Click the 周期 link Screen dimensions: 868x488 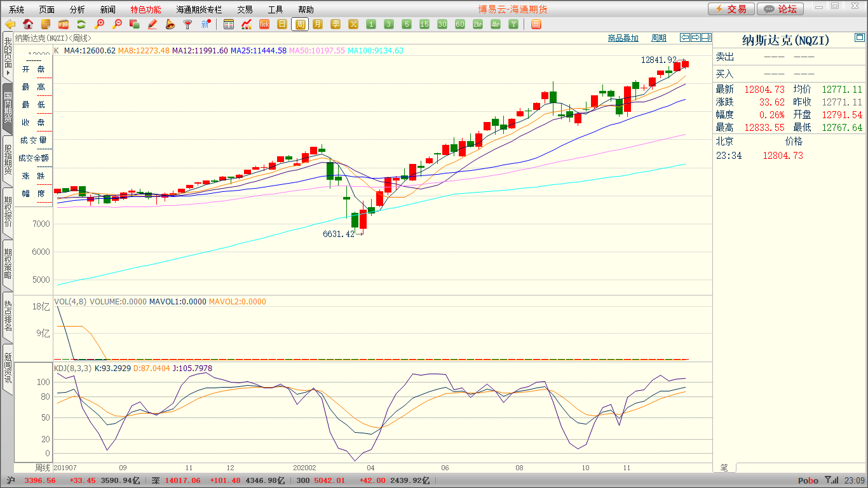point(659,38)
